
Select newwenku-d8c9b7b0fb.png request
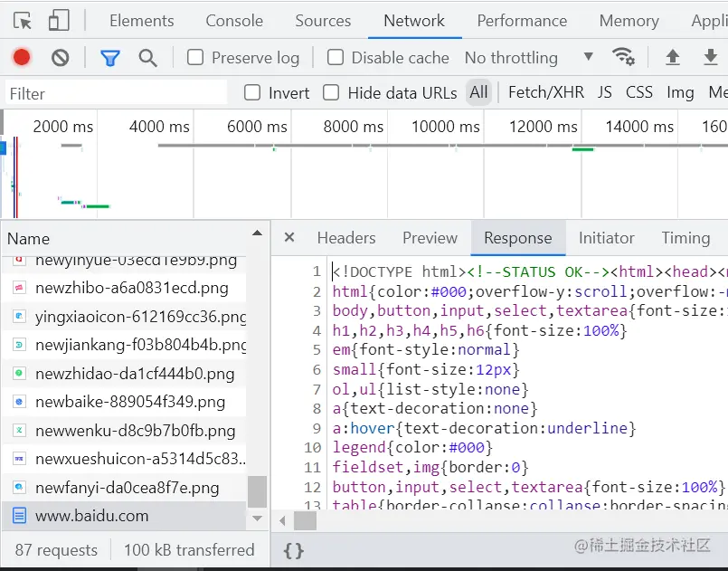point(124,430)
